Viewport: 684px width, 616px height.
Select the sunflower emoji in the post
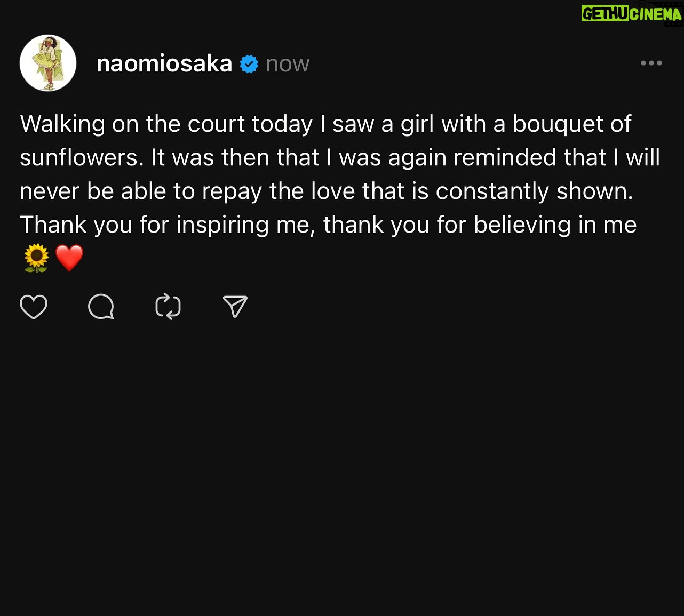click(x=36, y=258)
